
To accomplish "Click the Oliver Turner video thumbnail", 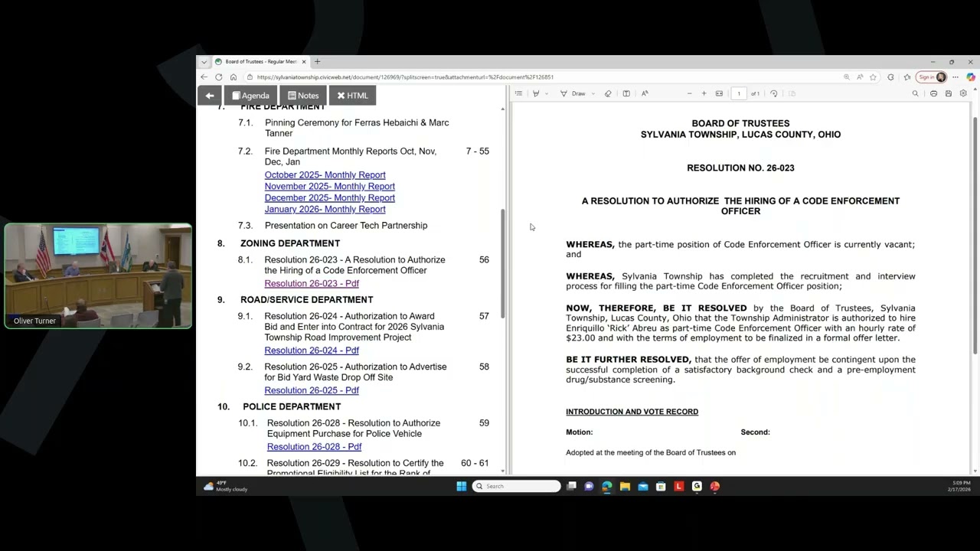I will pos(98,276).
